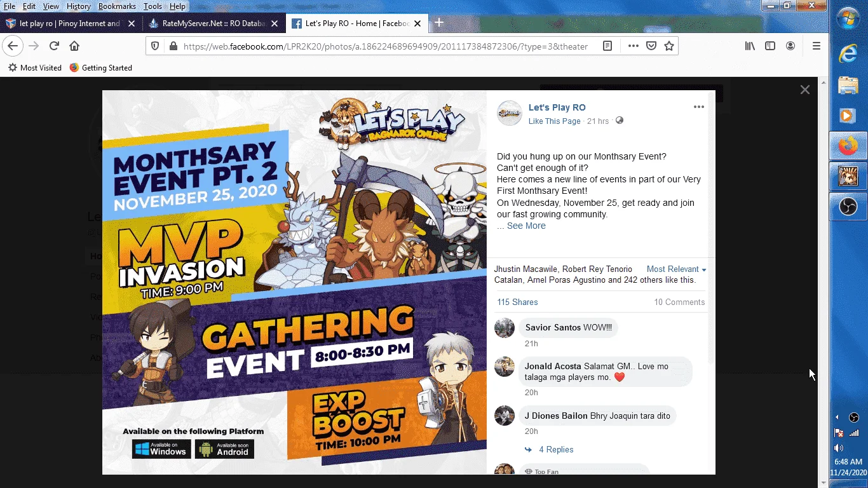Click Let's Play RO page avatar
Viewport: 868px width, 488px height.
pyautogui.click(x=509, y=113)
